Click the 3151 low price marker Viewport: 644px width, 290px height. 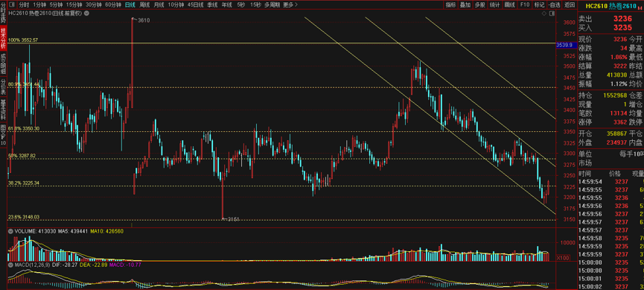pos(233,219)
